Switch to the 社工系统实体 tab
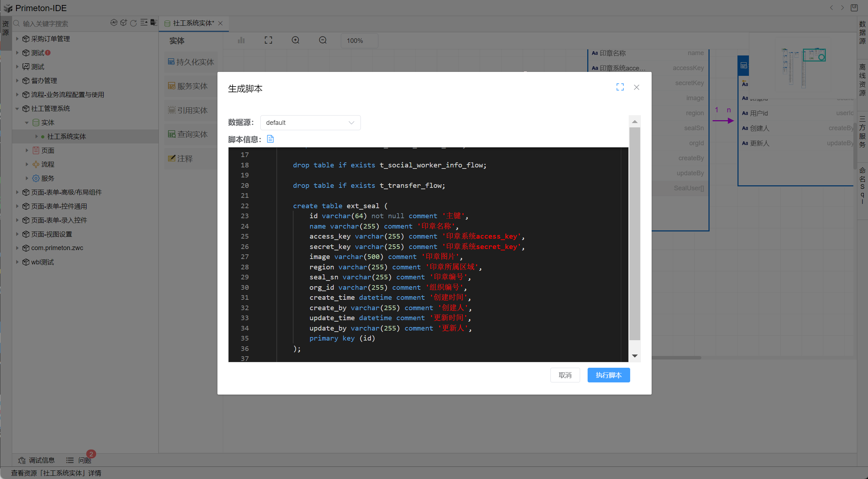Image resolution: width=868 pixels, height=479 pixels. point(193,24)
